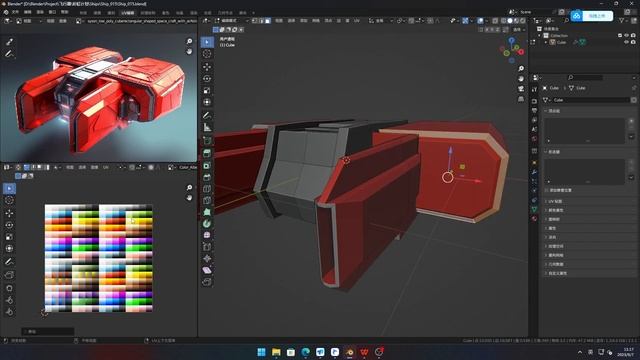Open the Material tab in the Properties editor
The image size is (640, 360).
[x=534, y=218]
